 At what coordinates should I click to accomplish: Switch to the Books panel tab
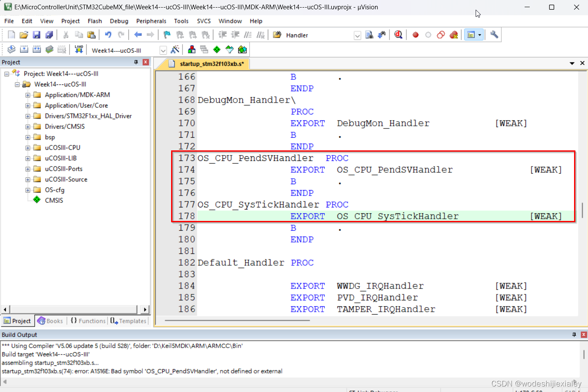[x=50, y=321]
